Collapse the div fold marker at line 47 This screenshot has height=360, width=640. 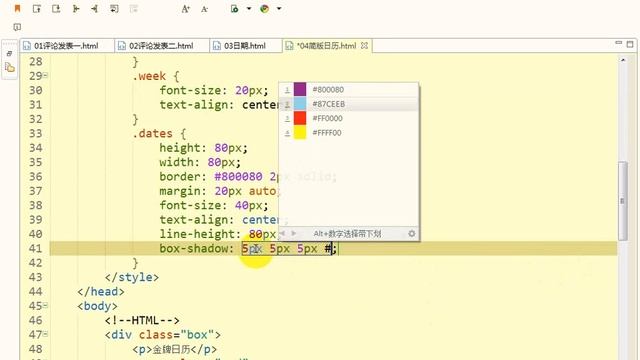pyautogui.click(x=45, y=334)
